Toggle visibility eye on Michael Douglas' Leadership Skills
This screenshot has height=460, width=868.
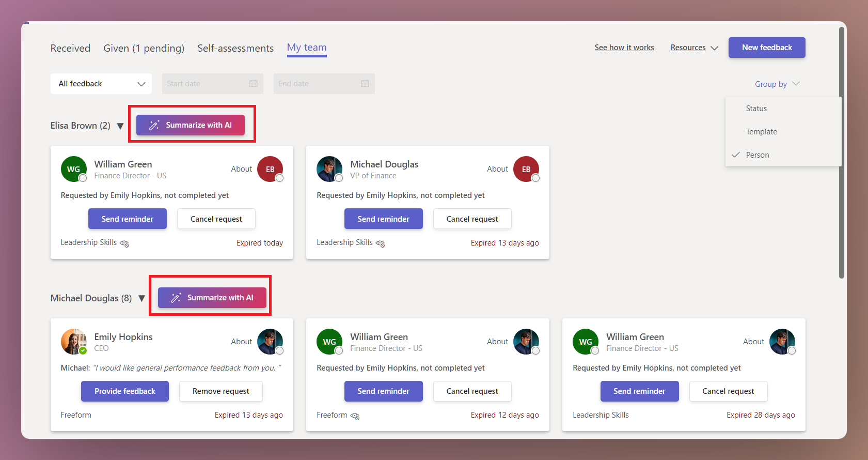point(381,243)
